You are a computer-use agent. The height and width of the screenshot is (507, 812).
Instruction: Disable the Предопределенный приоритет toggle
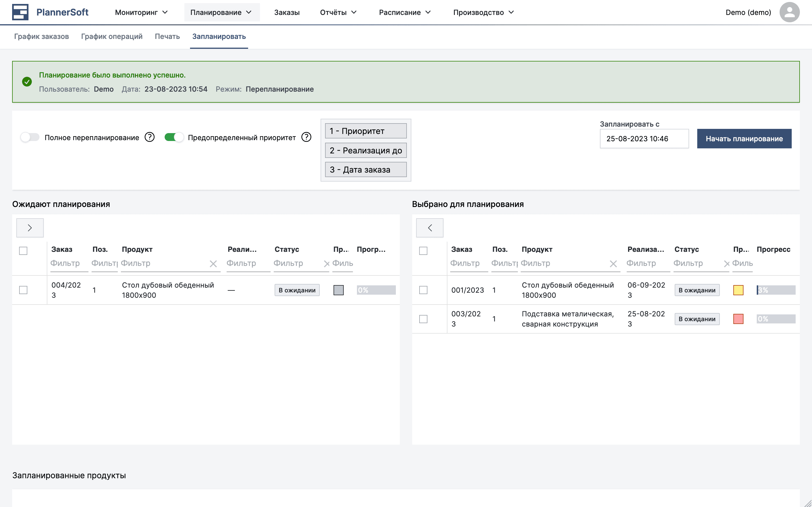tap(174, 137)
